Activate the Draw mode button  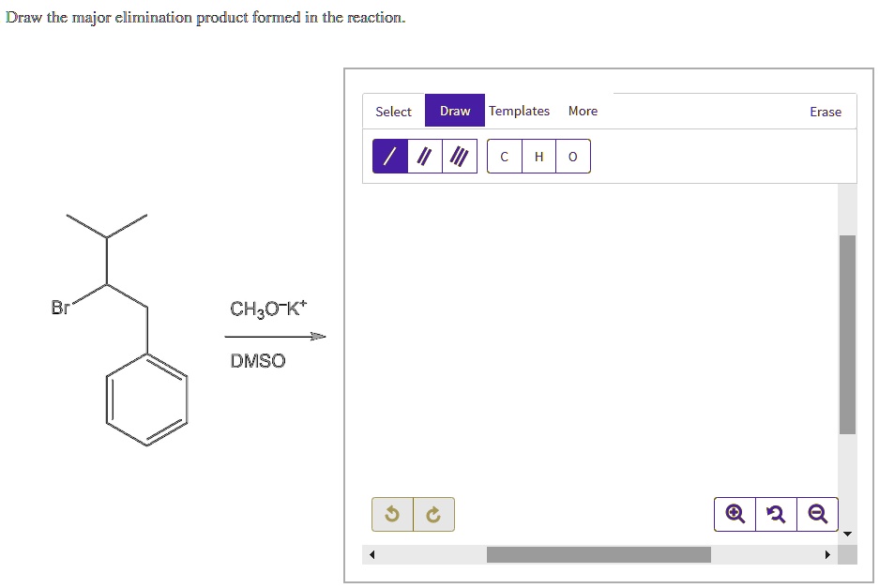pyautogui.click(x=454, y=111)
